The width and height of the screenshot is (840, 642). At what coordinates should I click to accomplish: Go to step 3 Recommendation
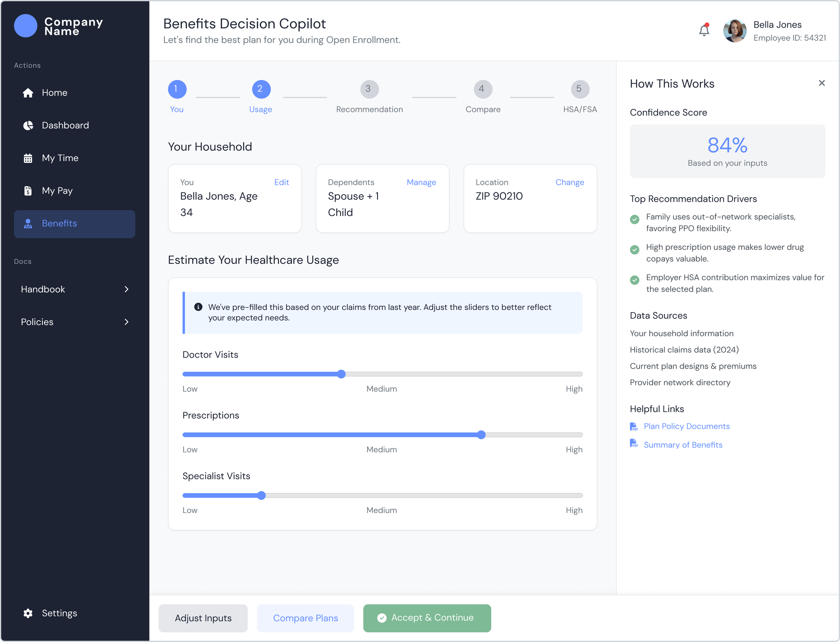pos(369,89)
